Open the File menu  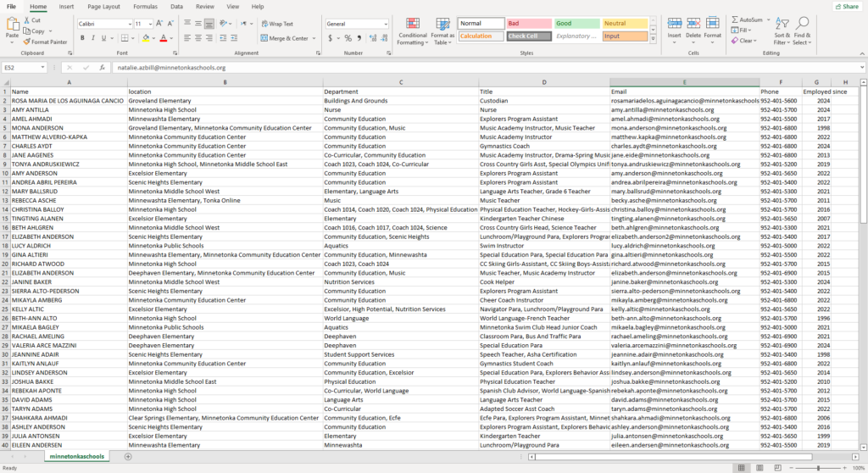tap(11, 7)
